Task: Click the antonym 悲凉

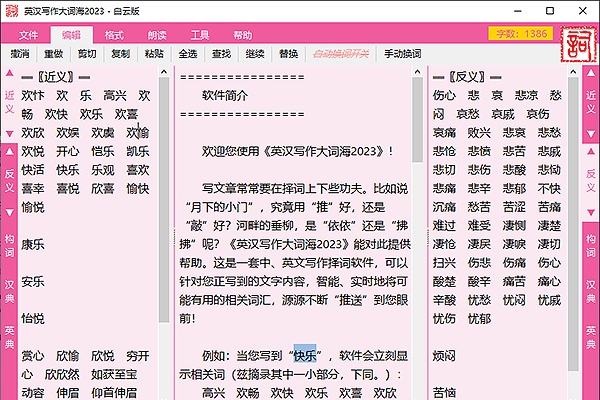Action: point(526,96)
